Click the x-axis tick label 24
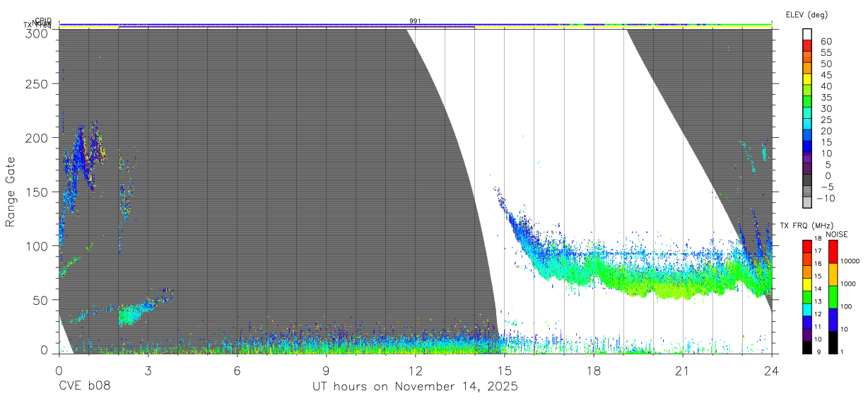The width and height of the screenshot is (868, 401). coord(772,370)
